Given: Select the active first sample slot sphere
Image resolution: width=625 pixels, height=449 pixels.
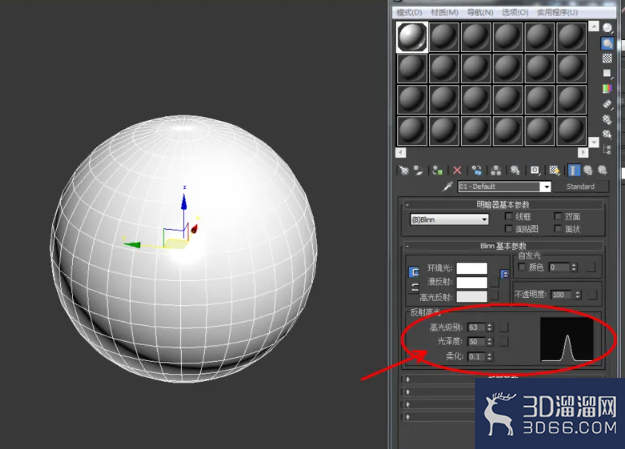Looking at the screenshot, I should point(412,37).
